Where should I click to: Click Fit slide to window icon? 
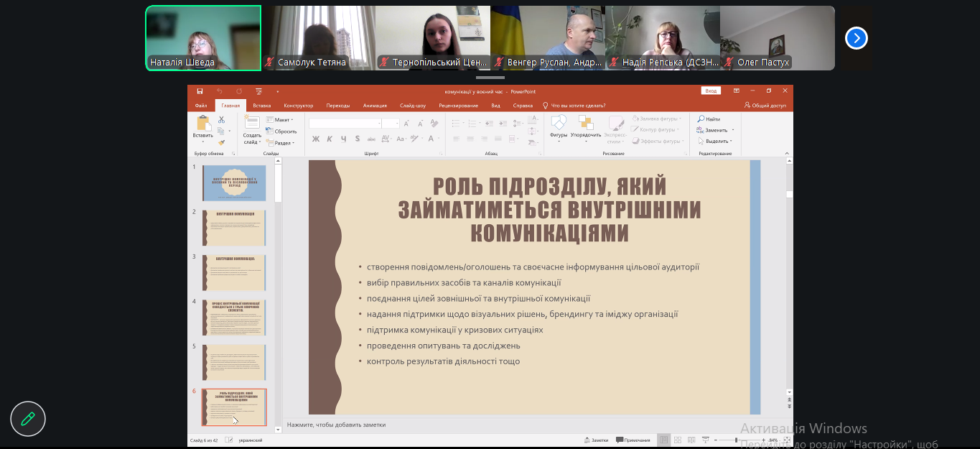coord(786,440)
